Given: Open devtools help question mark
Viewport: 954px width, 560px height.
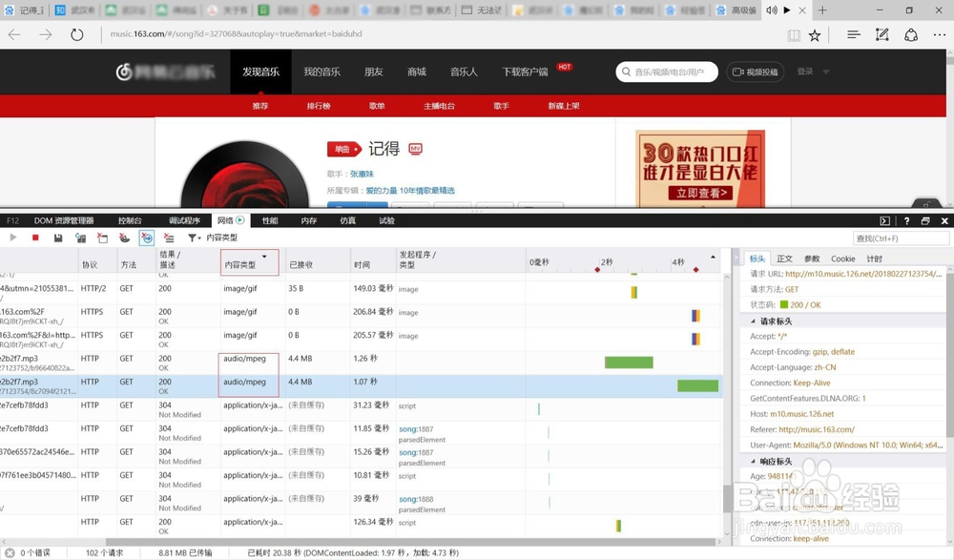Looking at the screenshot, I should pos(906,221).
